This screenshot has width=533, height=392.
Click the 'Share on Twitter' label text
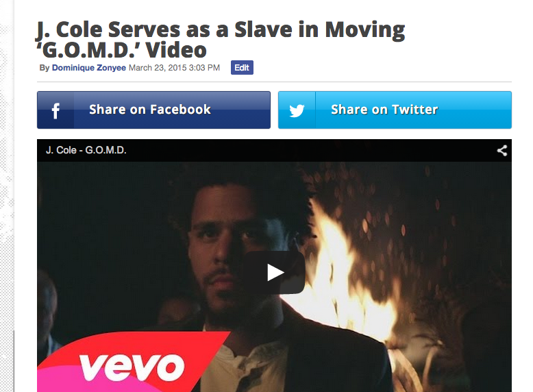[384, 110]
